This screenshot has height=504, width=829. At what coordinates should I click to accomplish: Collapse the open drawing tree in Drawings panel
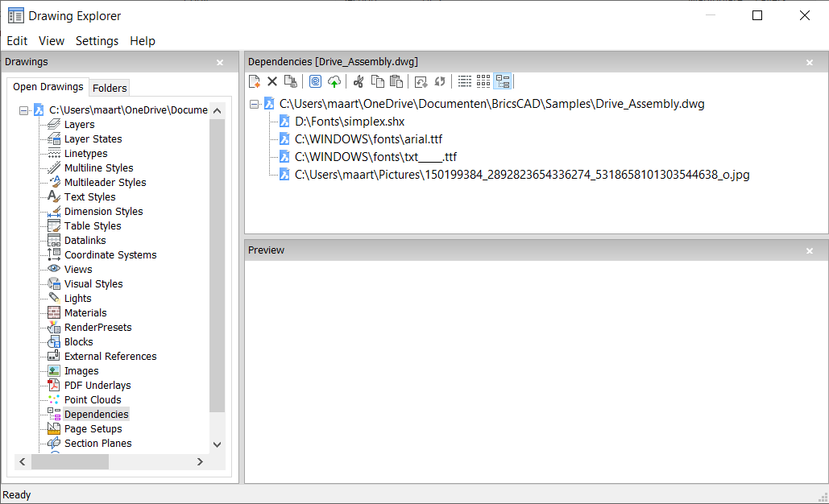pyautogui.click(x=23, y=109)
